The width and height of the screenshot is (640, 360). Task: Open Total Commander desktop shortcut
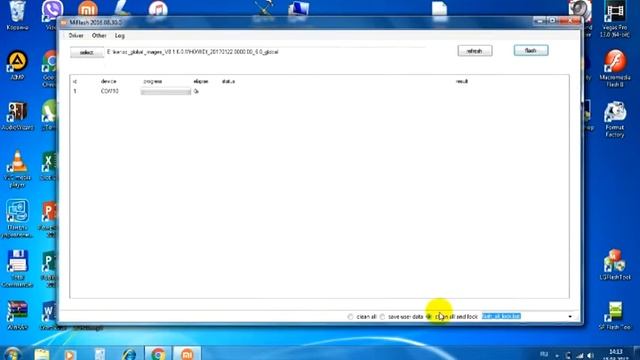(x=17, y=269)
